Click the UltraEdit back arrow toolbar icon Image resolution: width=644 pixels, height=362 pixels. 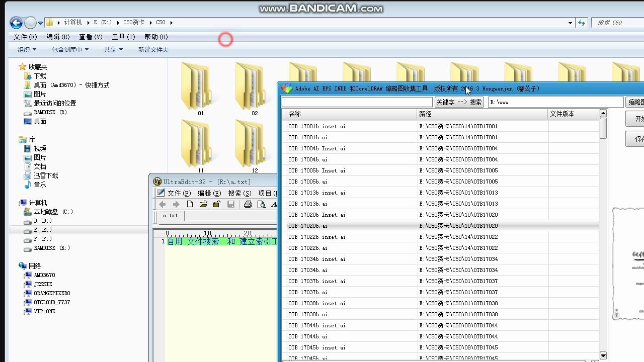[x=162, y=204]
